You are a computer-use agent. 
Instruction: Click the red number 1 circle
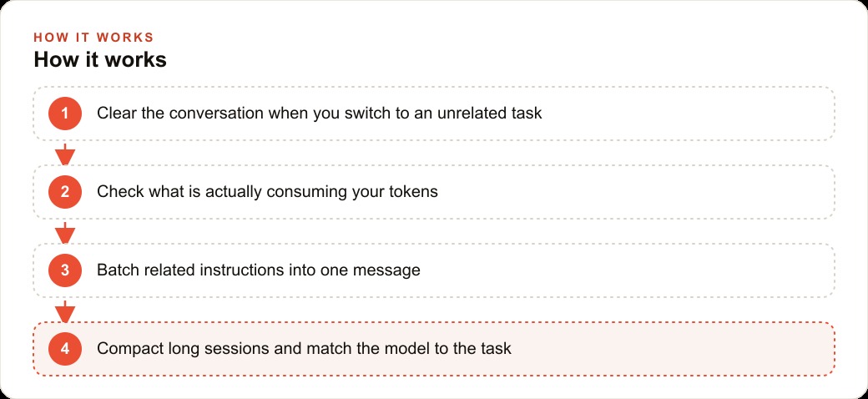point(65,114)
